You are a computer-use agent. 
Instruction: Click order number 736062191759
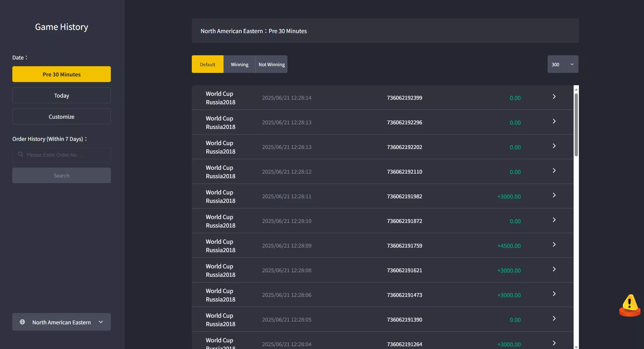(405, 245)
